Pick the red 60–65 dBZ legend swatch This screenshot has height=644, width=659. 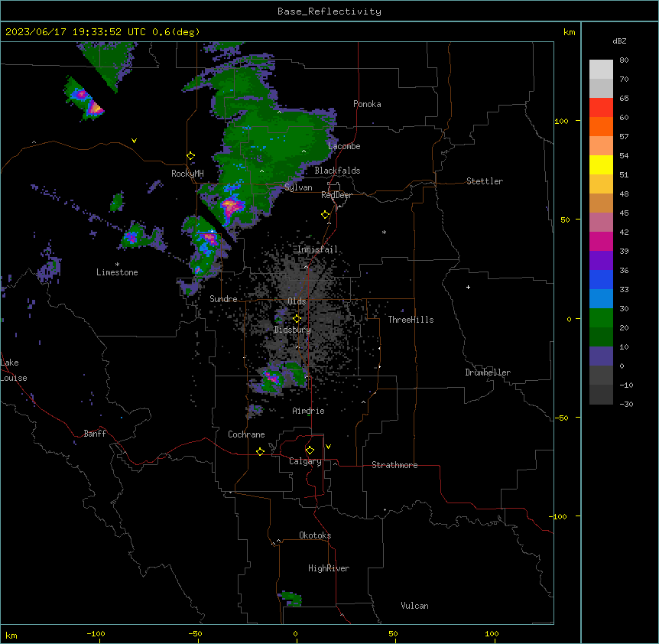[x=601, y=108]
